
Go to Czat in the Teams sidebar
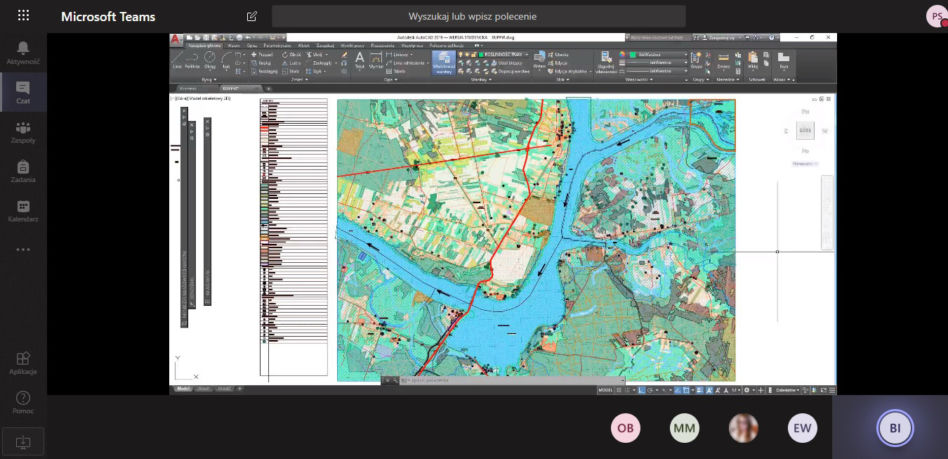(x=23, y=92)
